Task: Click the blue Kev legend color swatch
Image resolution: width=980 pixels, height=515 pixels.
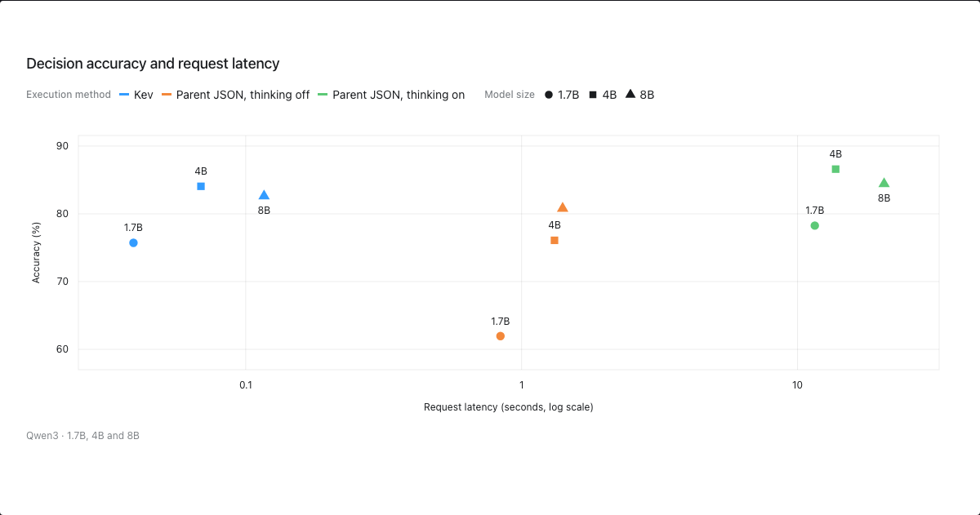Action: [x=124, y=95]
